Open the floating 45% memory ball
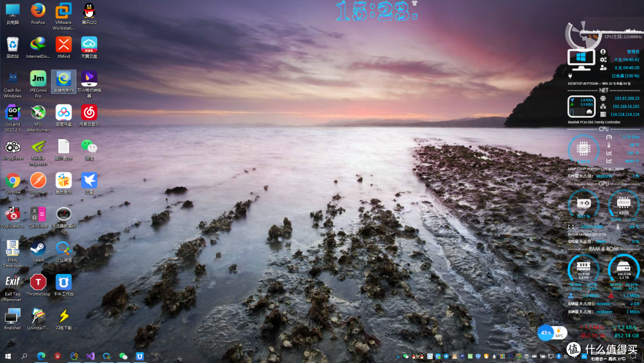644x363 pixels. [x=546, y=333]
